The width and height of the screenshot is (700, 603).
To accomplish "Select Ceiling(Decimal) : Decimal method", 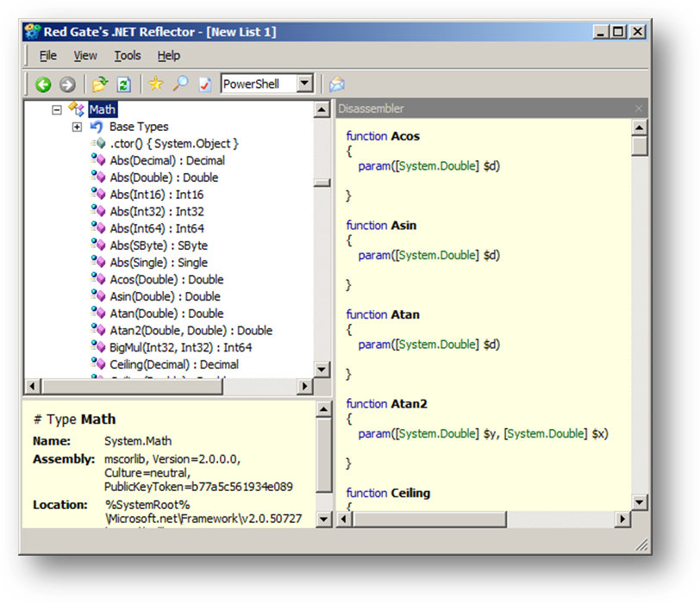I will point(174,364).
